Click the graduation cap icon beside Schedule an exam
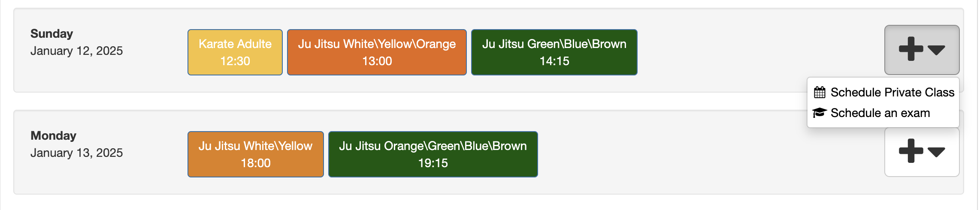980x210 pixels. pyautogui.click(x=820, y=113)
